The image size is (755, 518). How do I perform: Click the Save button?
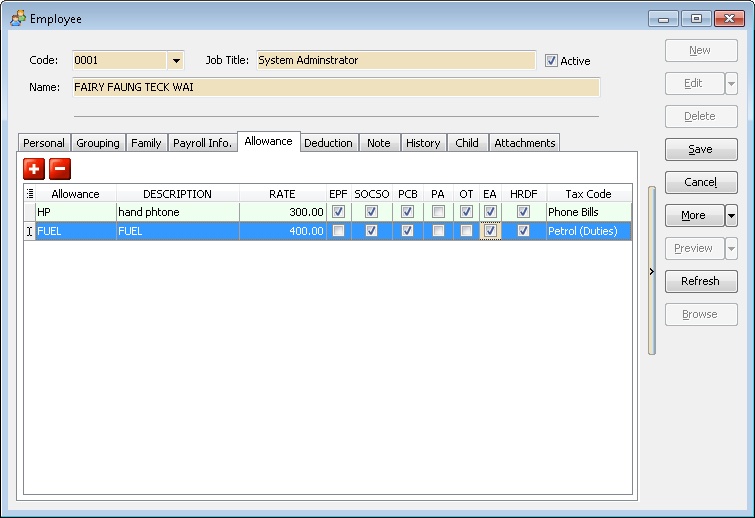701,150
